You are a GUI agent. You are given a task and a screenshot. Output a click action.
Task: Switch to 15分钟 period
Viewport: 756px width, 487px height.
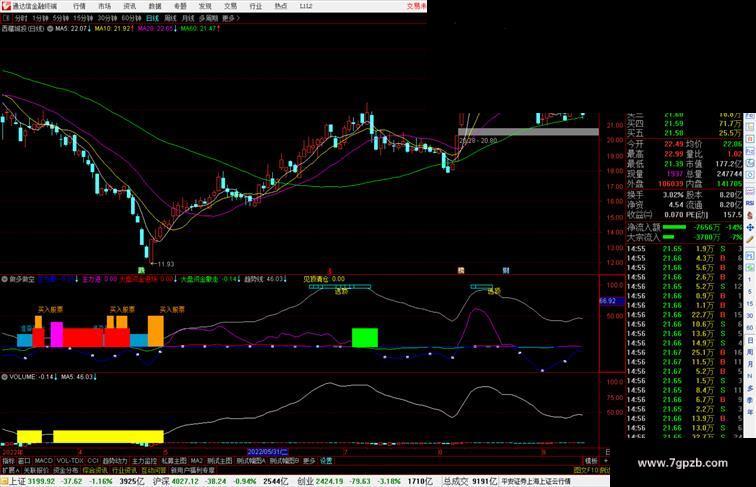click(x=83, y=18)
